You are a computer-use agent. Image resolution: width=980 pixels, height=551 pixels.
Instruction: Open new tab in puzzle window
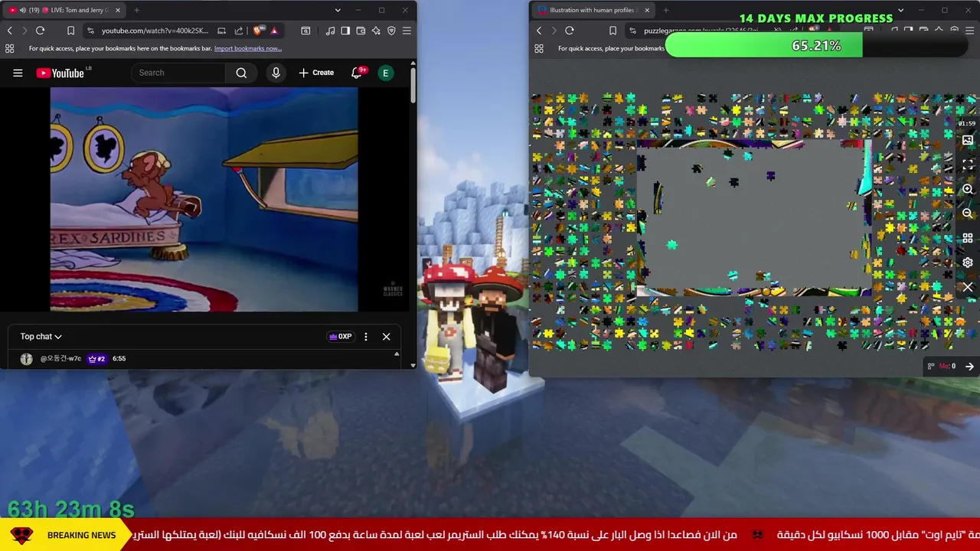[x=666, y=10]
